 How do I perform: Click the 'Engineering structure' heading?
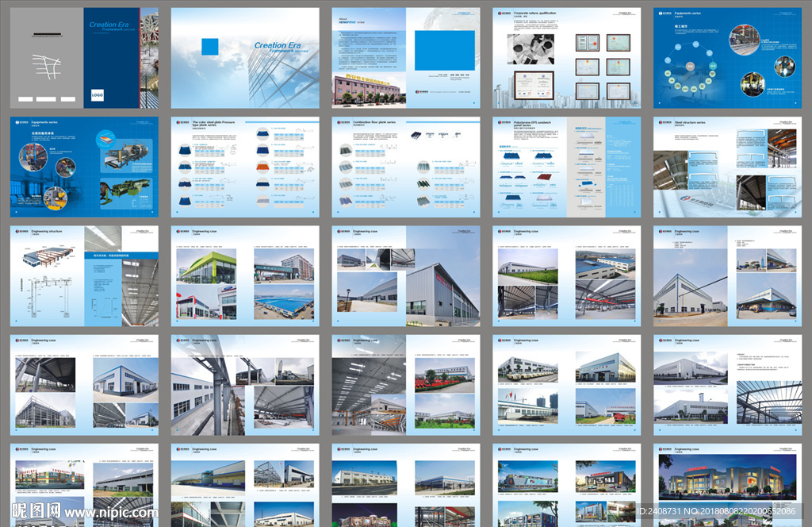click(x=47, y=231)
